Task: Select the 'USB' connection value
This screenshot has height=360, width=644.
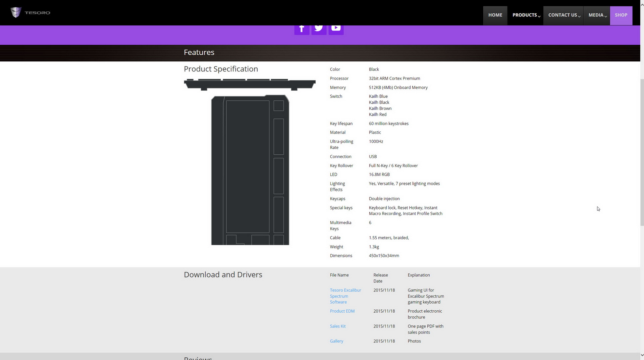Action: coord(373,156)
